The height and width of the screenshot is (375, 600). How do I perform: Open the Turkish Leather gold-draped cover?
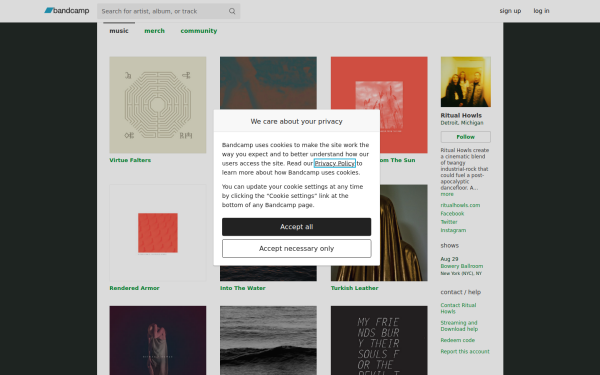pos(404,233)
